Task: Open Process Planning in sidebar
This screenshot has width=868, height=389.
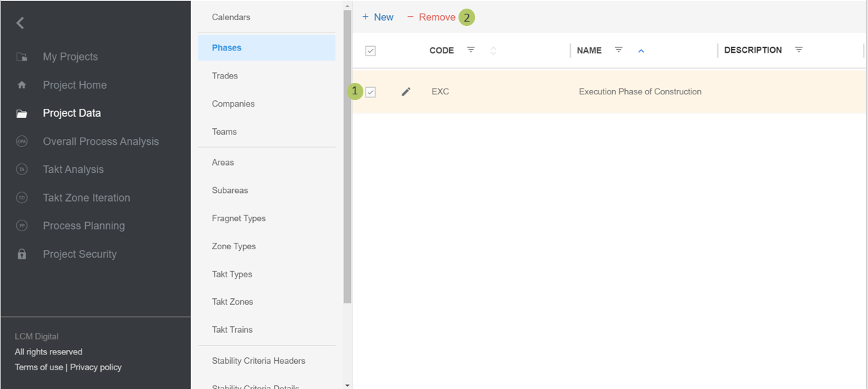Action: pyautogui.click(x=84, y=225)
